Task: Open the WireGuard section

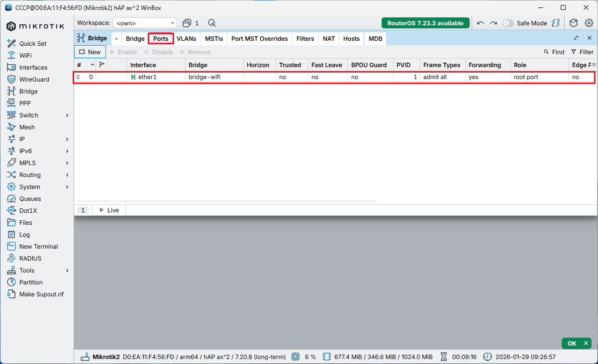Action: 34,79
